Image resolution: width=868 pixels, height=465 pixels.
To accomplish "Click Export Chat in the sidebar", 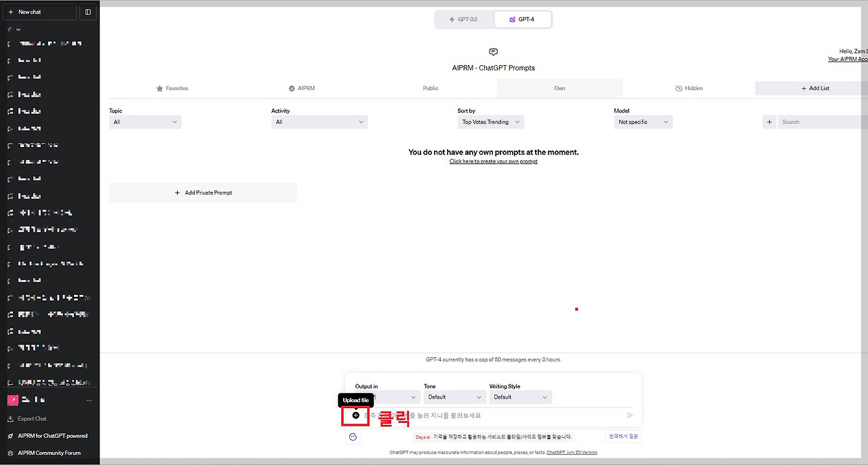I will pyautogui.click(x=33, y=419).
